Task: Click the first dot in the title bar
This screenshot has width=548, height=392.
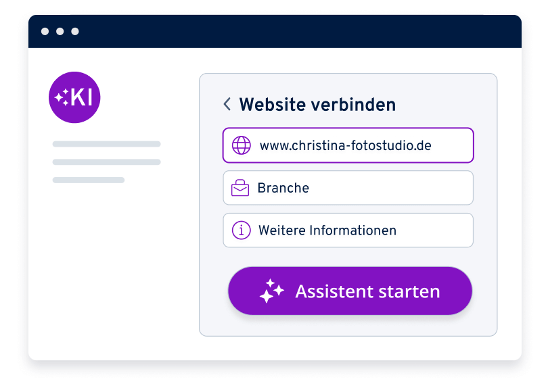Action: pos(45,32)
